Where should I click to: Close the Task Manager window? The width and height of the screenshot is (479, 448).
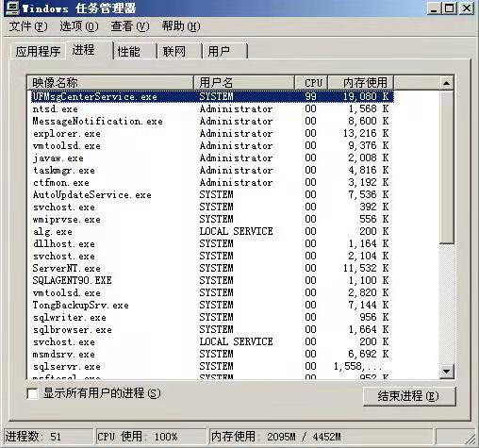click(x=467, y=8)
